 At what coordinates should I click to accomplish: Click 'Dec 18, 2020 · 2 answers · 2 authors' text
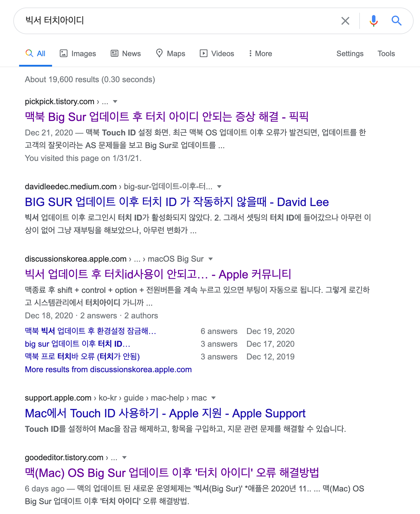click(91, 316)
